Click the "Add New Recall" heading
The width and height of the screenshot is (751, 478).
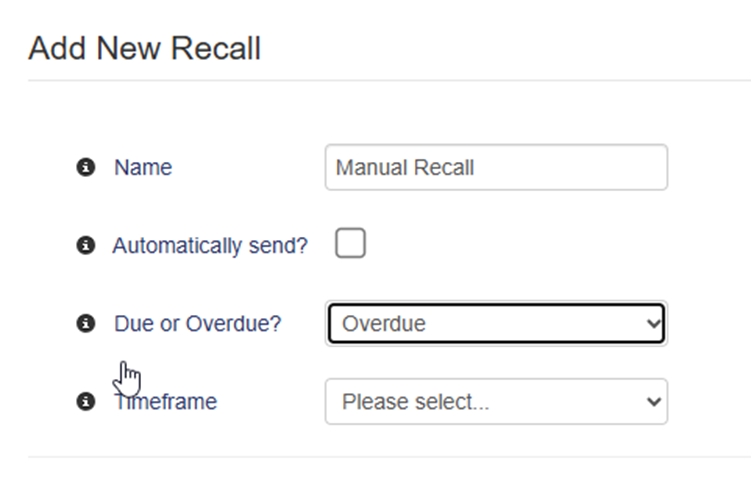(145, 48)
